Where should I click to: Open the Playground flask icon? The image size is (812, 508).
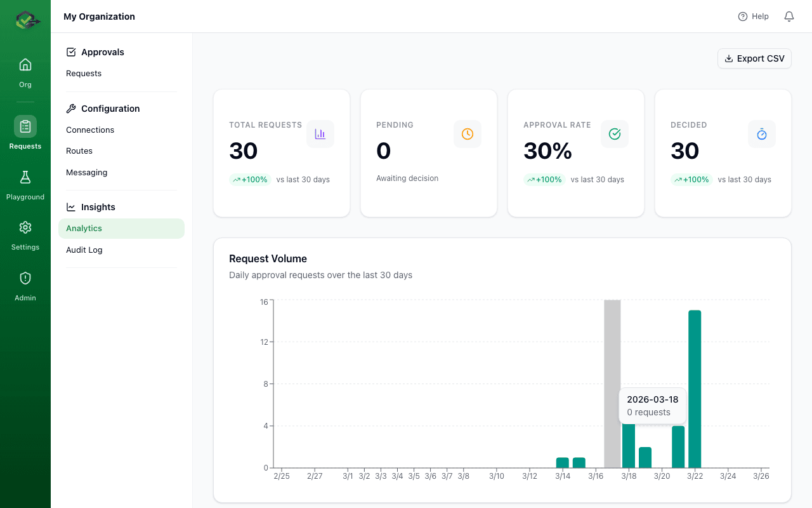[25, 177]
